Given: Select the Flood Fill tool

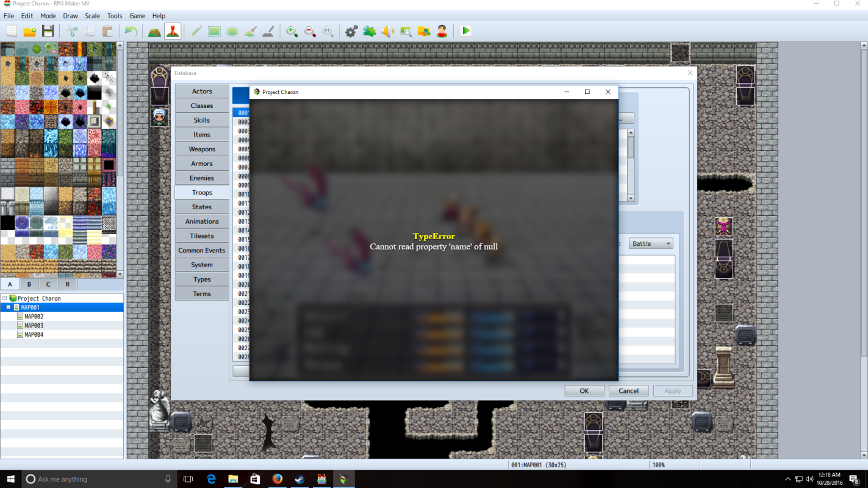Looking at the screenshot, I should [x=250, y=31].
